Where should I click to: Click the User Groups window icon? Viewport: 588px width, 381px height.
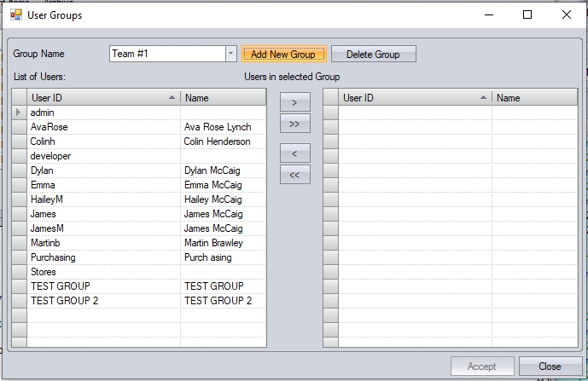(x=15, y=14)
